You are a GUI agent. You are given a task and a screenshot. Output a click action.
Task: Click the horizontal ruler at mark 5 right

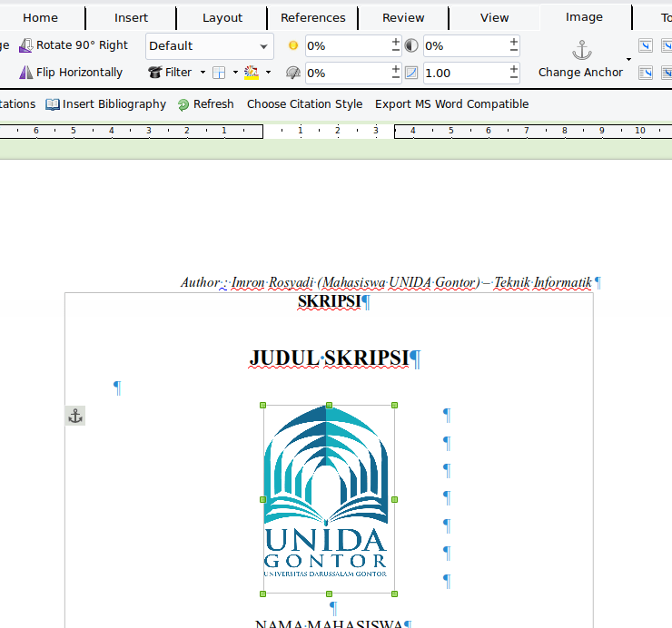[450, 131]
